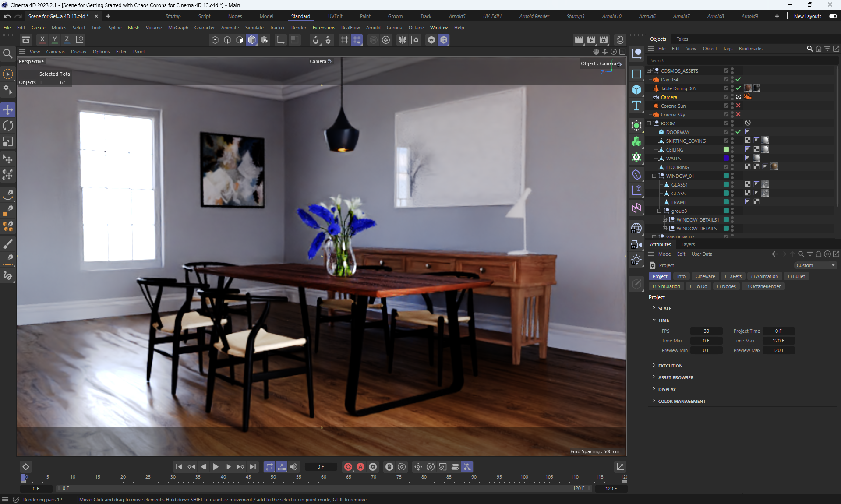
Task: Click the WALLS blue layer color swatch
Action: click(x=726, y=159)
